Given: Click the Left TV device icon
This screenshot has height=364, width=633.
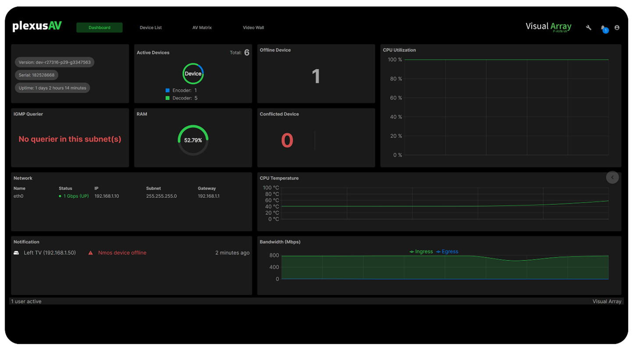Looking at the screenshot, I should 16,253.
